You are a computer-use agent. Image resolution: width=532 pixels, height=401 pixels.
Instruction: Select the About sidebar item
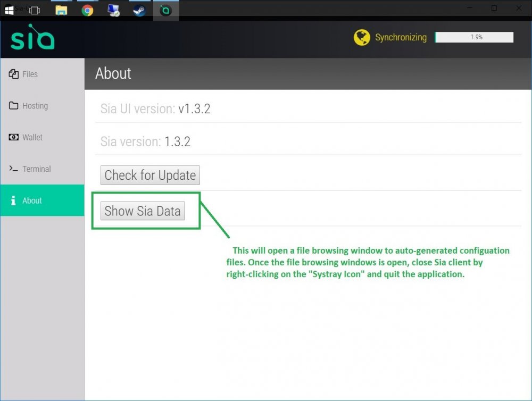coord(42,200)
